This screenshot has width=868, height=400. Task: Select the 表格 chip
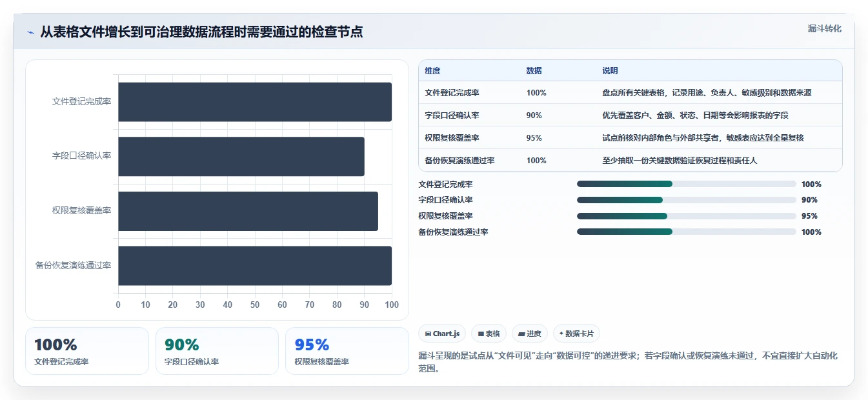click(489, 334)
